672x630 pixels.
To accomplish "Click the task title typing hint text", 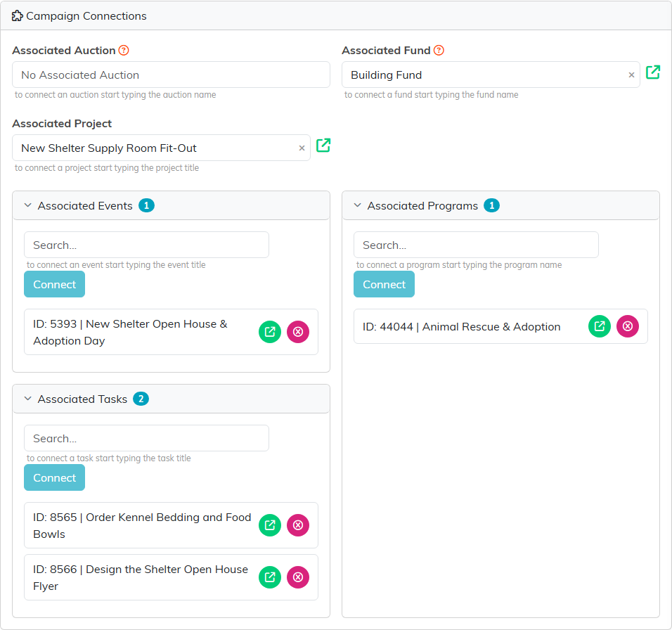I will 109,458.
